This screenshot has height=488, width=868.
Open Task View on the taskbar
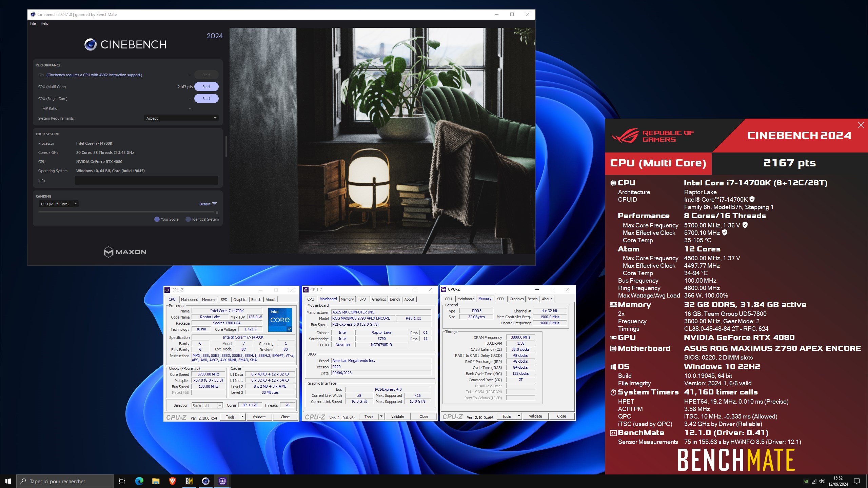[x=122, y=481]
